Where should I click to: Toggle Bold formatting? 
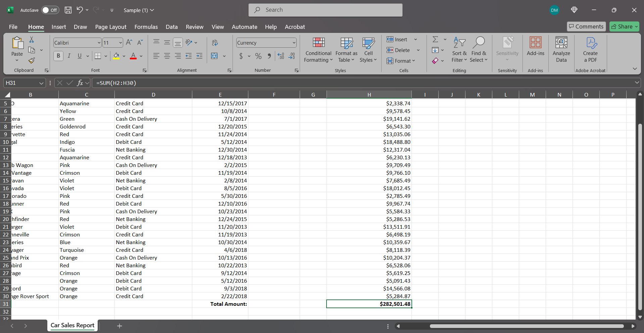tap(58, 56)
